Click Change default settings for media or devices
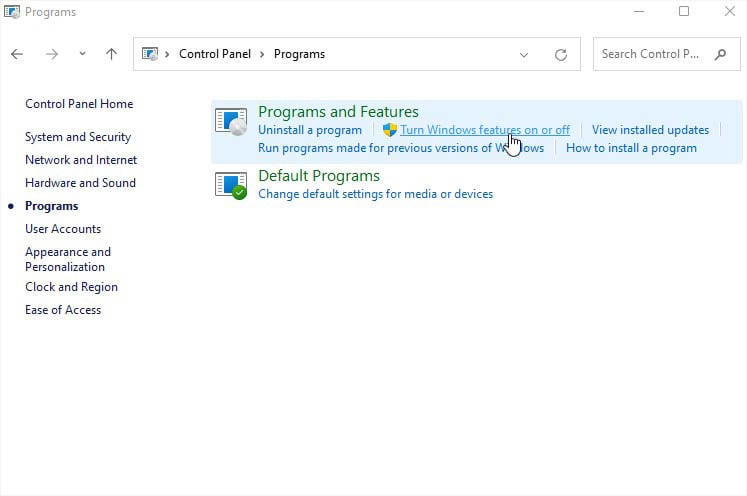The width and height of the screenshot is (747, 496). pos(375,194)
